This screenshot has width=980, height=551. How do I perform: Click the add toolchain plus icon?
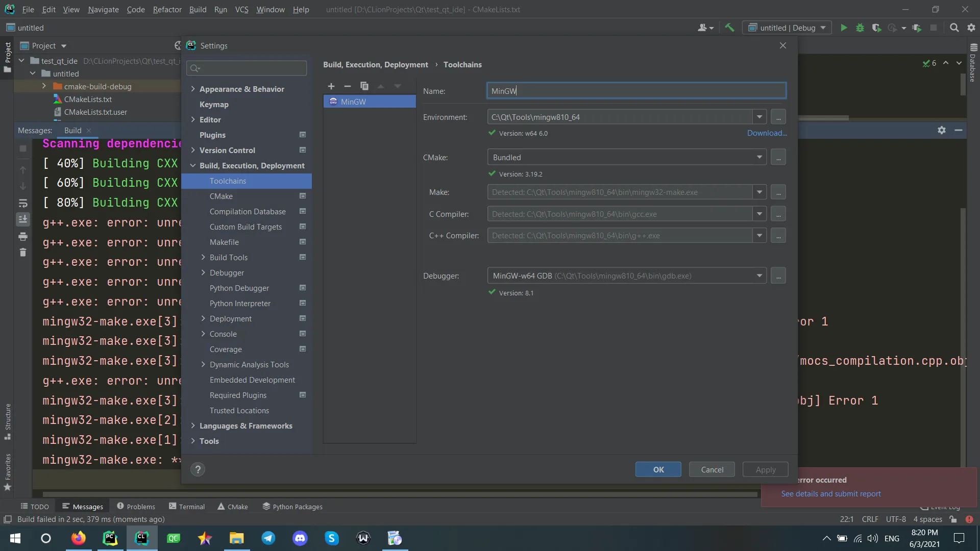click(x=331, y=86)
